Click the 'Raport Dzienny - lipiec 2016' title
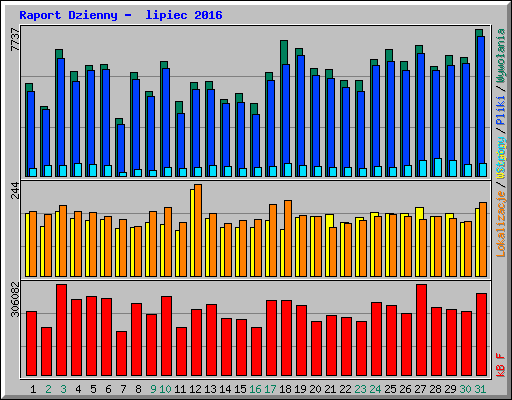This screenshot has width=512, height=400. 121,15
